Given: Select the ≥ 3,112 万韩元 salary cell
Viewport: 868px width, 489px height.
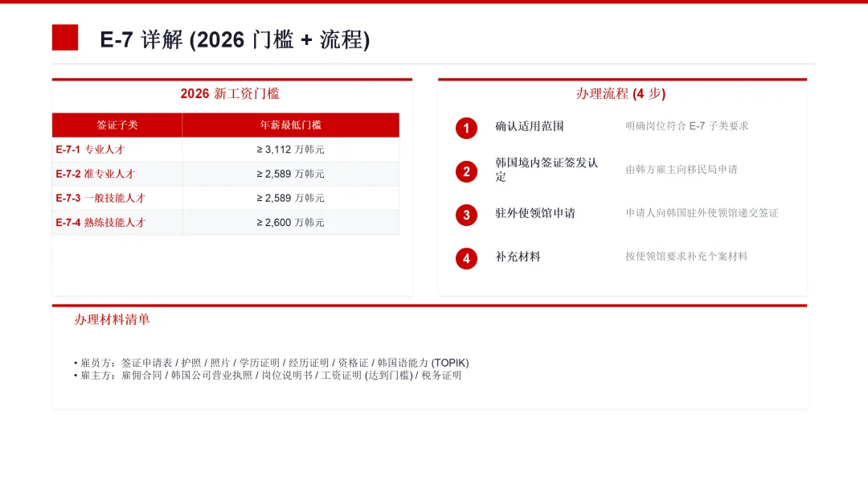Looking at the screenshot, I should [291, 150].
